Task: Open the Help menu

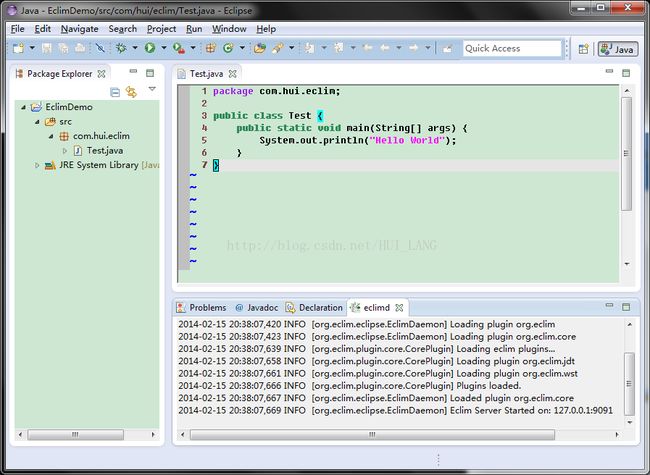Action: click(x=266, y=29)
